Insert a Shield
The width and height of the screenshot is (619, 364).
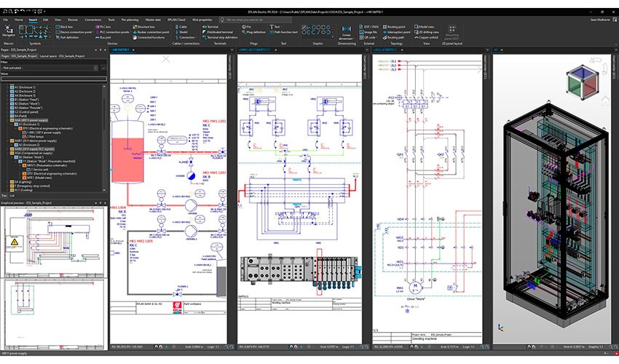coord(181,32)
